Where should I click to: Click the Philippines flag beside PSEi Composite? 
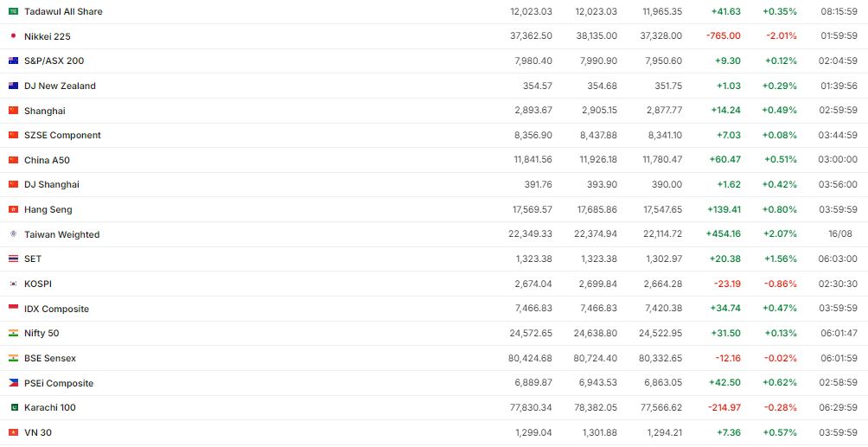13,383
